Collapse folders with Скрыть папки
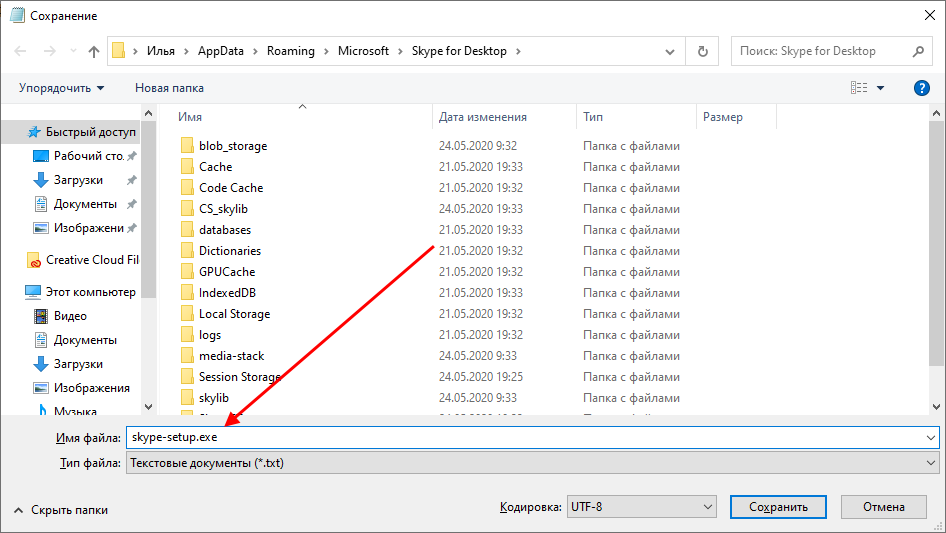The width and height of the screenshot is (946, 533). click(x=61, y=510)
